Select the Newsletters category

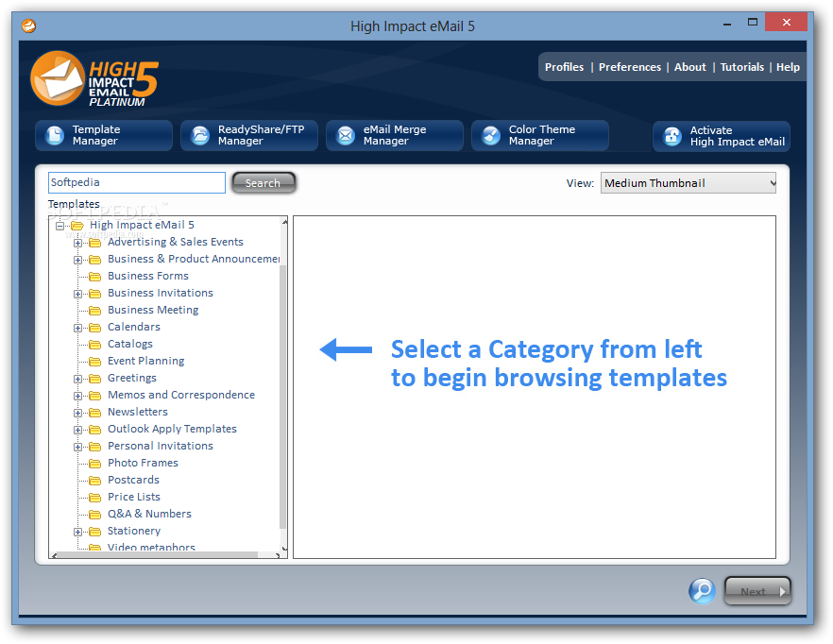[x=138, y=412]
